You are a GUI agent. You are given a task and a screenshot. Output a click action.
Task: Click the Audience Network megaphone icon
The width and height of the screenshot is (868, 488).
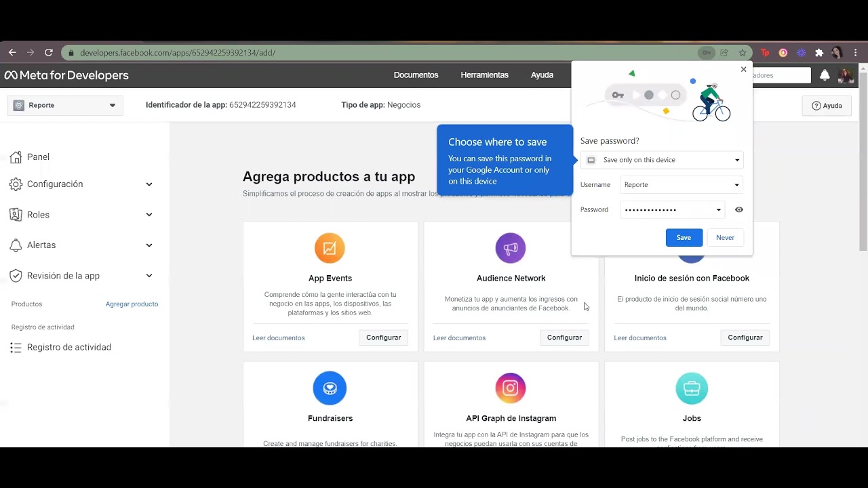point(511,248)
